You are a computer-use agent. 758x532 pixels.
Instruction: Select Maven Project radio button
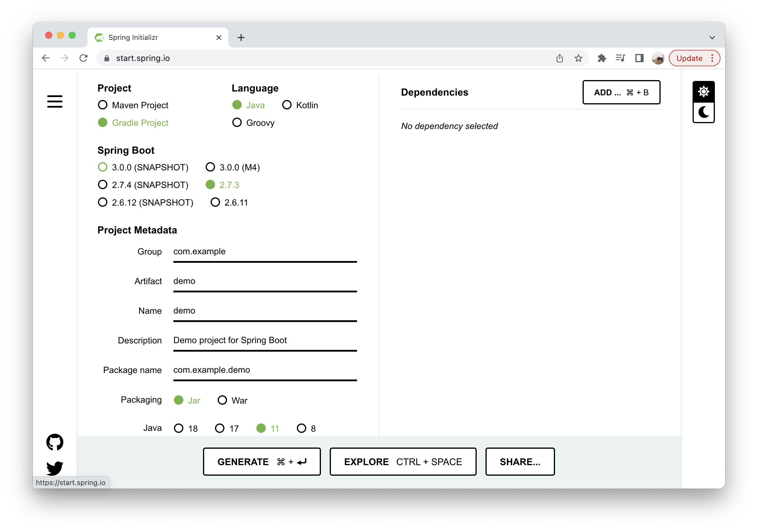click(133, 105)
